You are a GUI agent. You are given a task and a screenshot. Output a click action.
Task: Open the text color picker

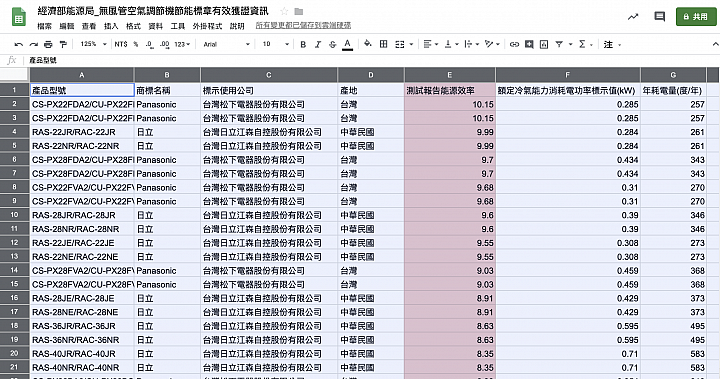point(348,45)
